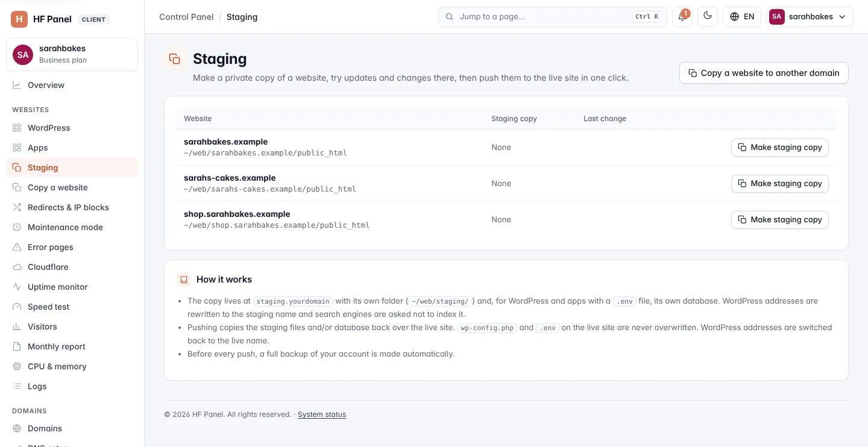Click the sarahbakes.example website name
868x447 pixels.
(225, 142)
